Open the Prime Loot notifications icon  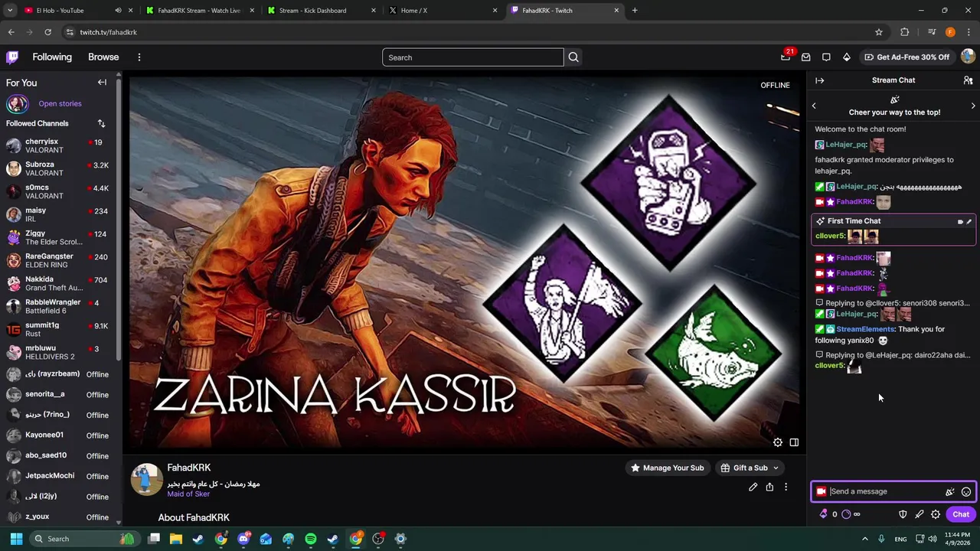(x=786, y=57)
